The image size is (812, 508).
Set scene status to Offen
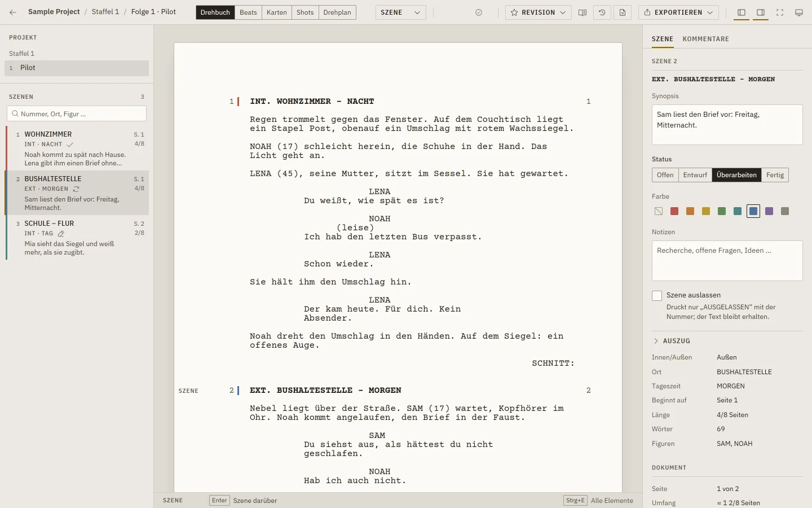[665, 175]
